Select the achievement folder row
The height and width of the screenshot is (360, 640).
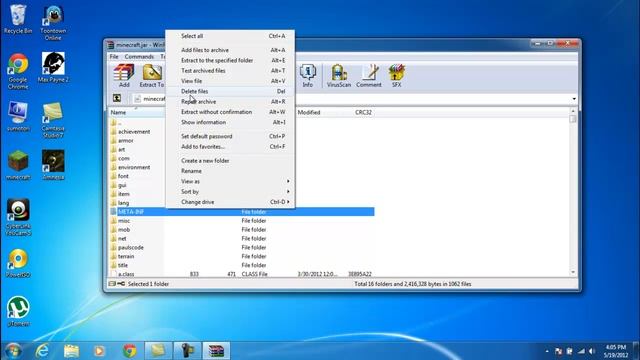point(134,132)
